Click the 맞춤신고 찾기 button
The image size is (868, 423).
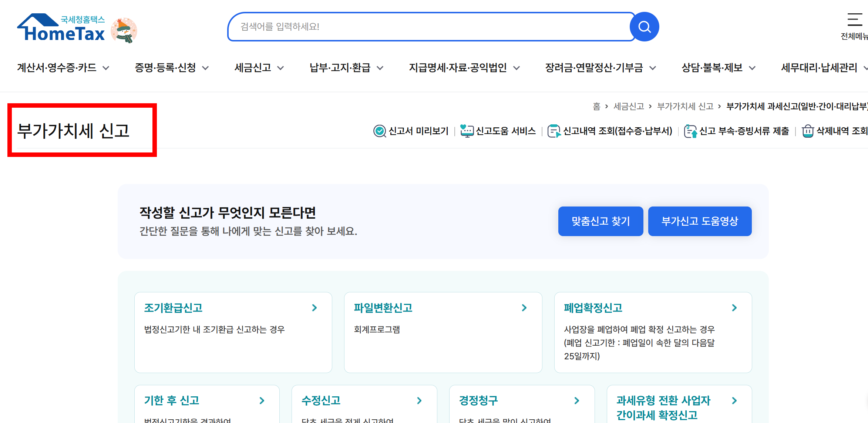tap(600, 221)
